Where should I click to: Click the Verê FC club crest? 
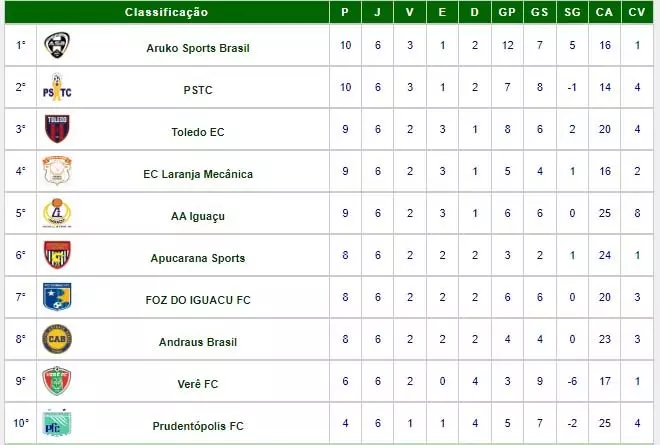57,382
